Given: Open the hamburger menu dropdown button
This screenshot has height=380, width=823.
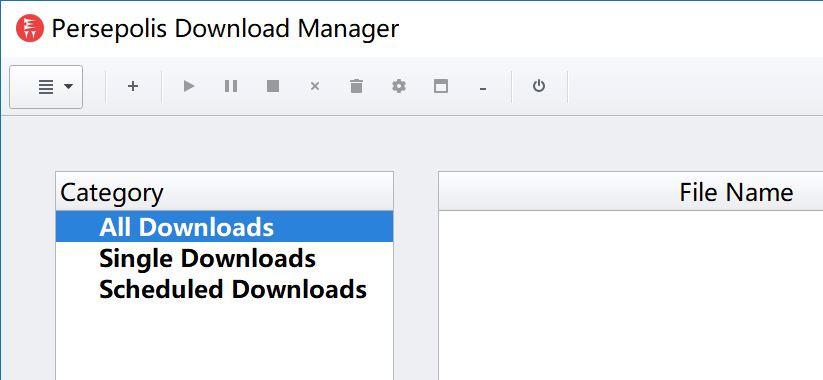Looking at the screenshot, I should tap(46, 87).
